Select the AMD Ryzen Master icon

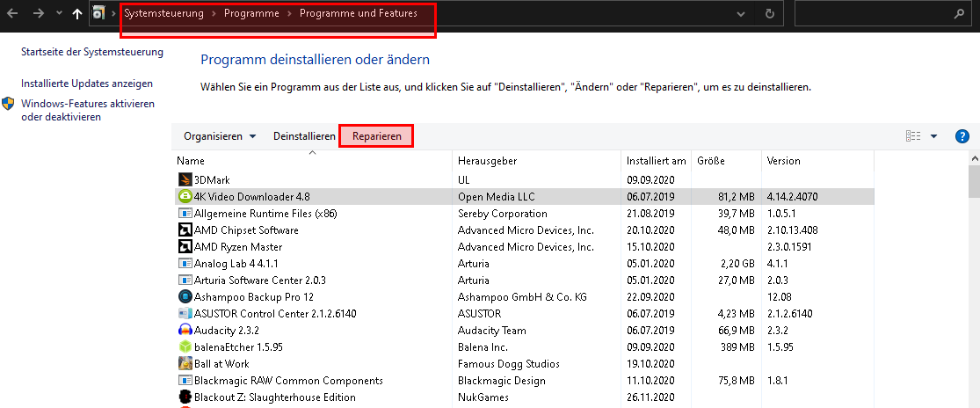point(185,247)
